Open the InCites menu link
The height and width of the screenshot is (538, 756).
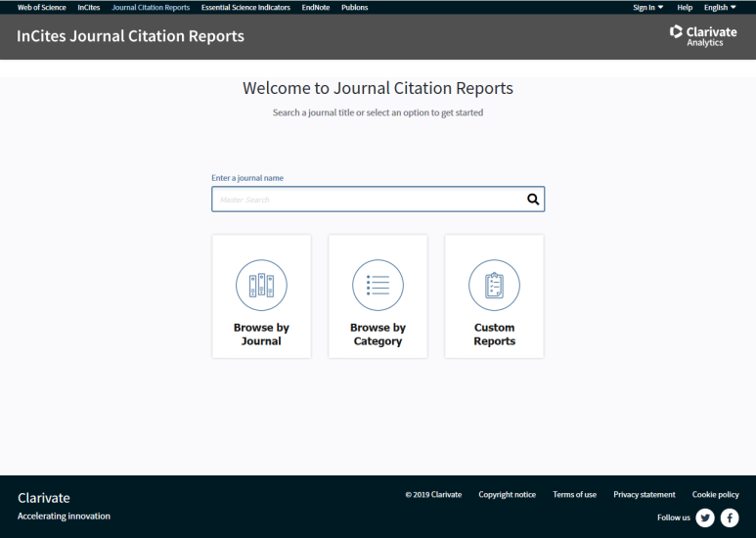click(x=89, y=7)
